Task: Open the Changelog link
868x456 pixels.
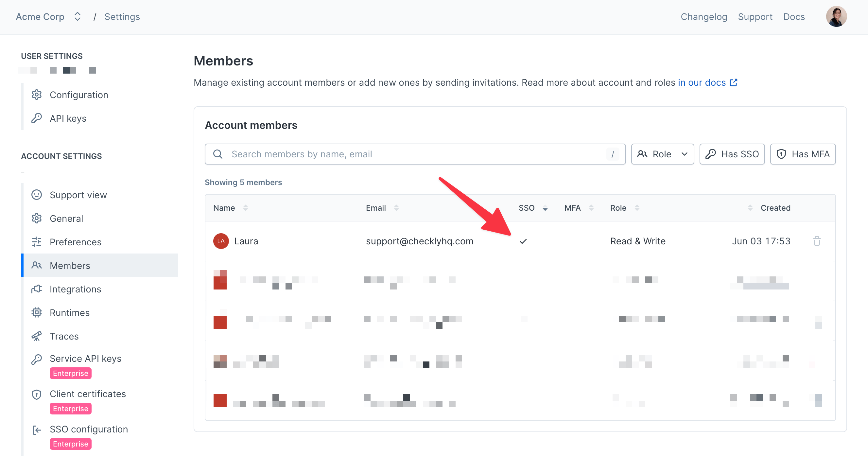Action: pyautogui.click(x=703, y=16)
